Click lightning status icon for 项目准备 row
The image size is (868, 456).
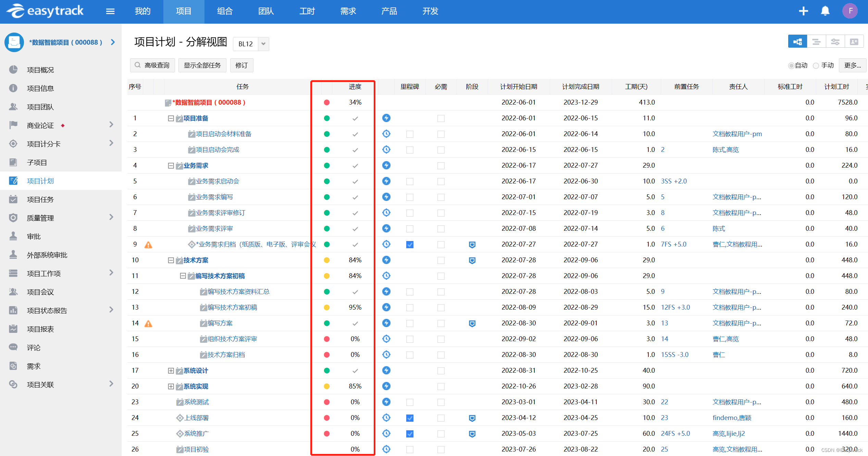point(386,118)
